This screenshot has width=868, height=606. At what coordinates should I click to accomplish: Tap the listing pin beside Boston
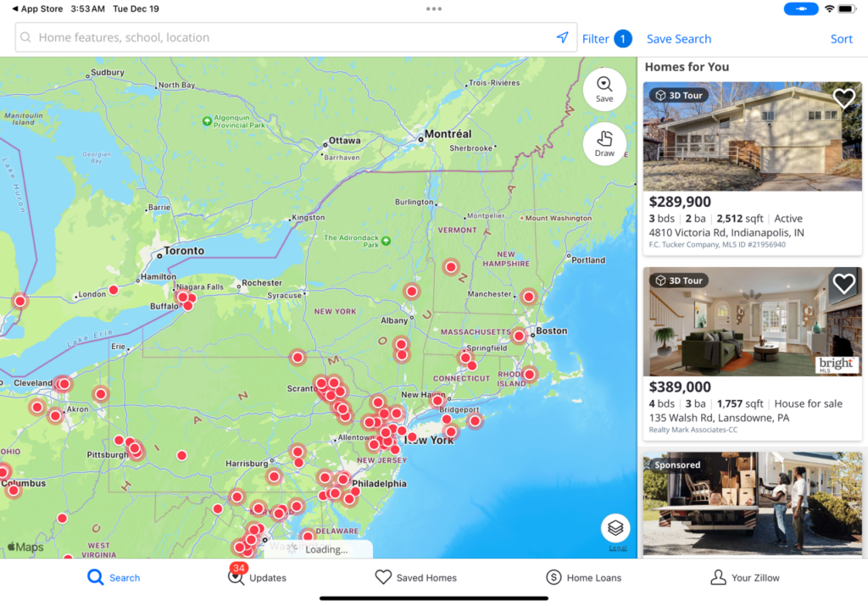[x=519, y=336]
